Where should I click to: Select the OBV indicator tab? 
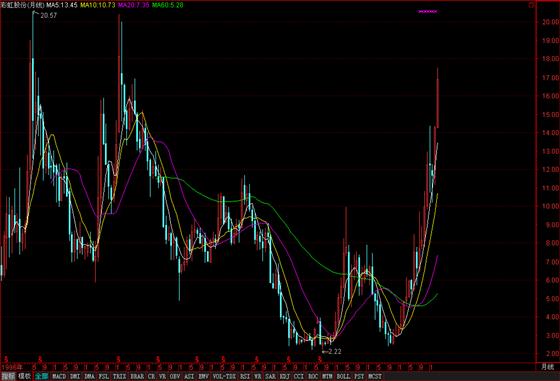(x=174, y=376)
